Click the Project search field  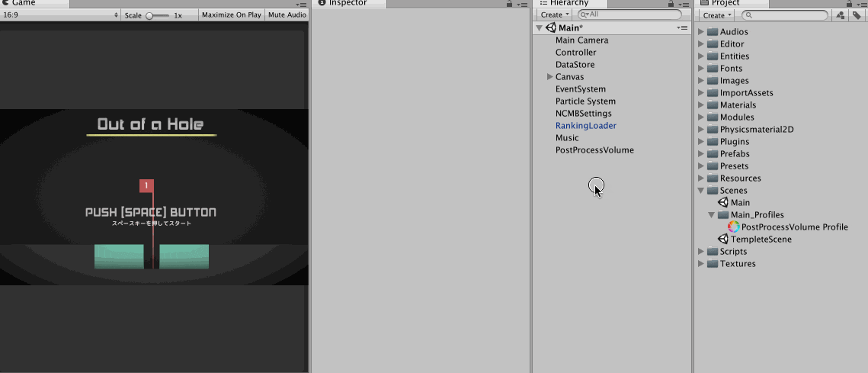click(x=785, y=15)
